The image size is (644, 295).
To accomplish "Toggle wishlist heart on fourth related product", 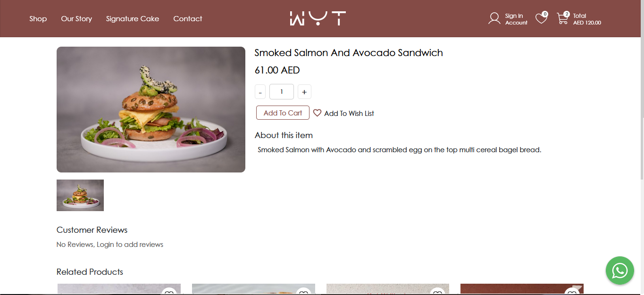I will pos(572,292).
